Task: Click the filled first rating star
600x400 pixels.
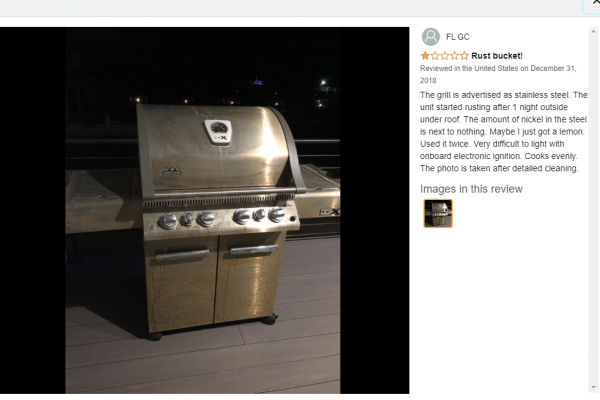Action: (x=425, y=56)
